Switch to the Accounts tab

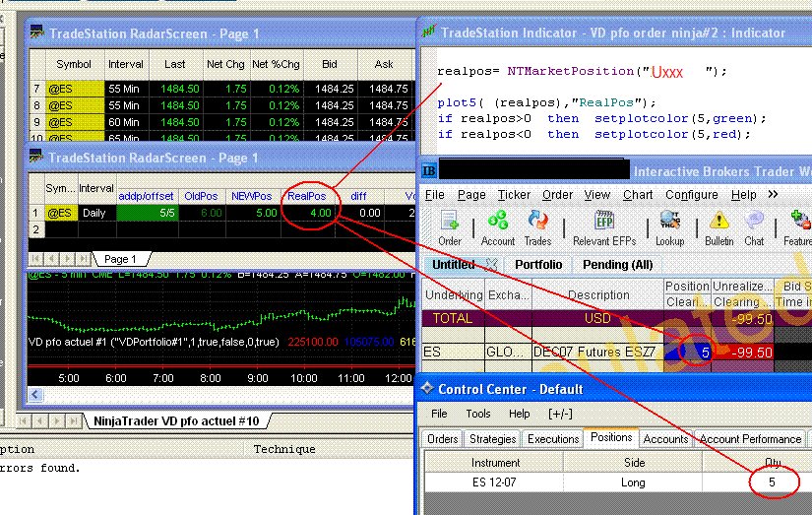click(x=665, y=439)
